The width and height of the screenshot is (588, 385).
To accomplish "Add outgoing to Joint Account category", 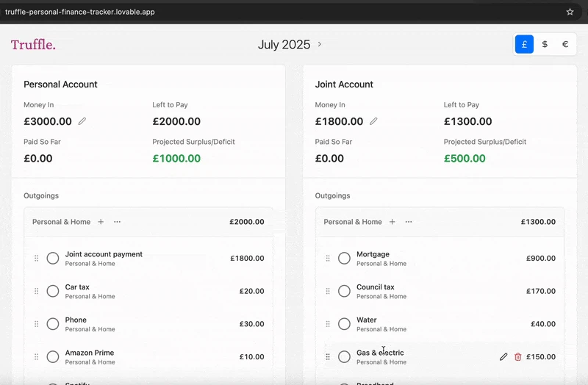I will point(392,222).
